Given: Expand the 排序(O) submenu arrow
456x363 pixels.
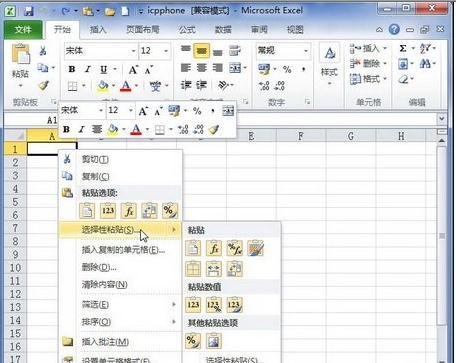Looking at the screenshot, I should point(174,322).
